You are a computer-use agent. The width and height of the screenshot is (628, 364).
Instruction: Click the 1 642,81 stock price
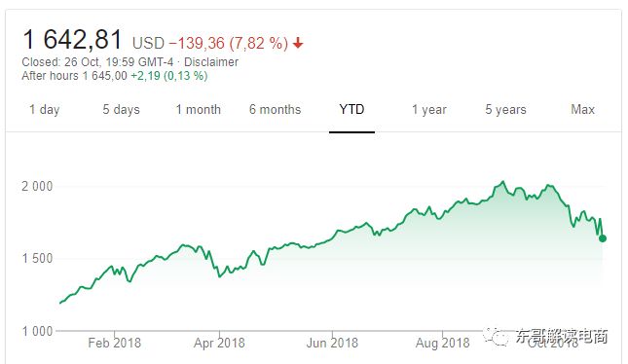tap(72, 40)
